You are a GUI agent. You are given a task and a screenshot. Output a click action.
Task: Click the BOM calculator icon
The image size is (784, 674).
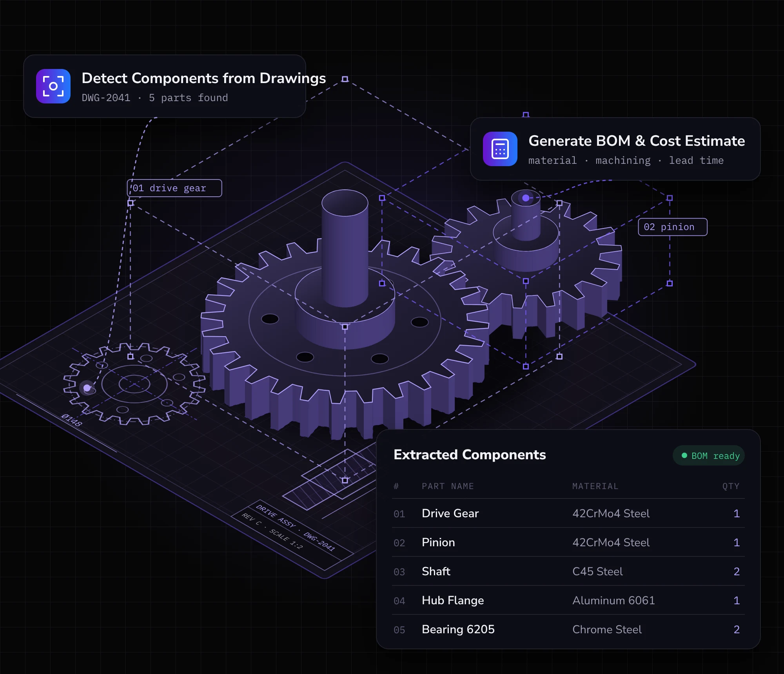point(500,149)
